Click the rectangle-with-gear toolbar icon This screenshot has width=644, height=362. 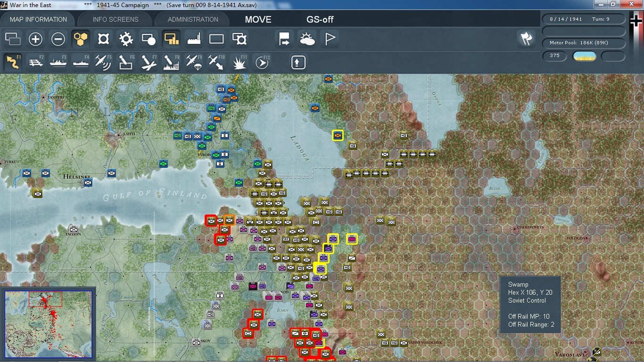pos(239,39)
